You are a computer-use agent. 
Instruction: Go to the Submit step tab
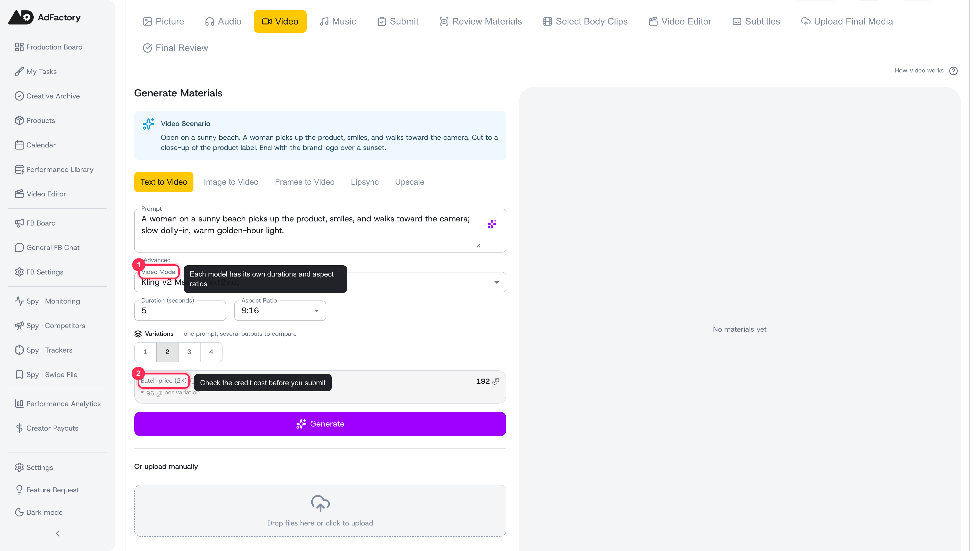[398, 21]
